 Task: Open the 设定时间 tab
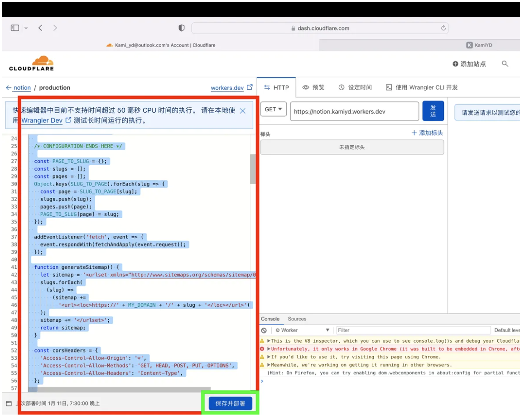tap(355, 87)
